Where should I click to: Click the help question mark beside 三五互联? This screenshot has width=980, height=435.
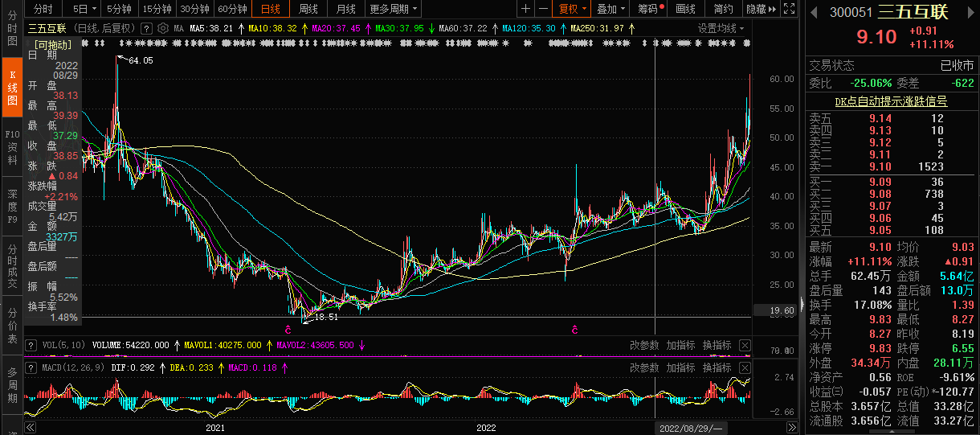pyautogui.click(x=146, y=28)
